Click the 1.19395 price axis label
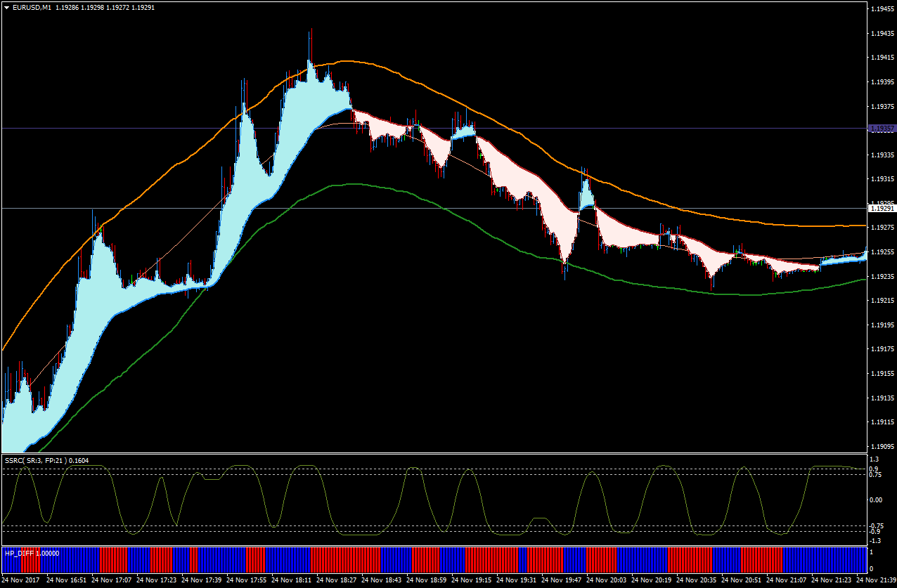This screenshot has width=897, height=588. coord(883,82)
